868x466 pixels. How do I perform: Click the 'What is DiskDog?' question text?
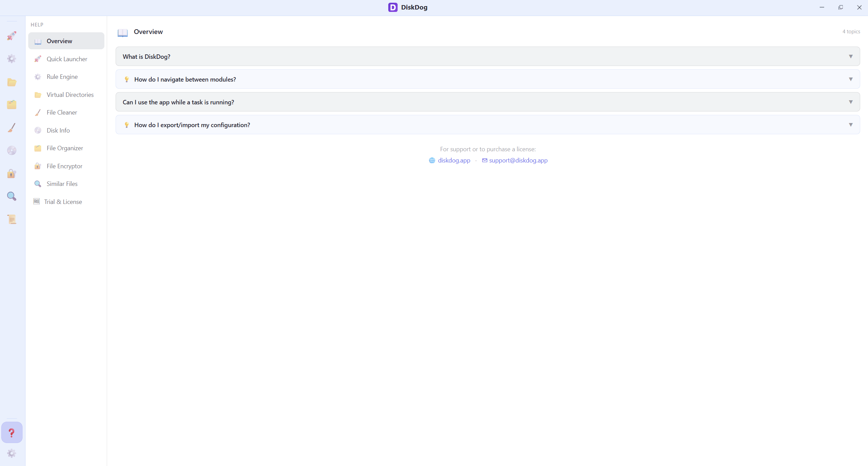(x=147, y=56)
